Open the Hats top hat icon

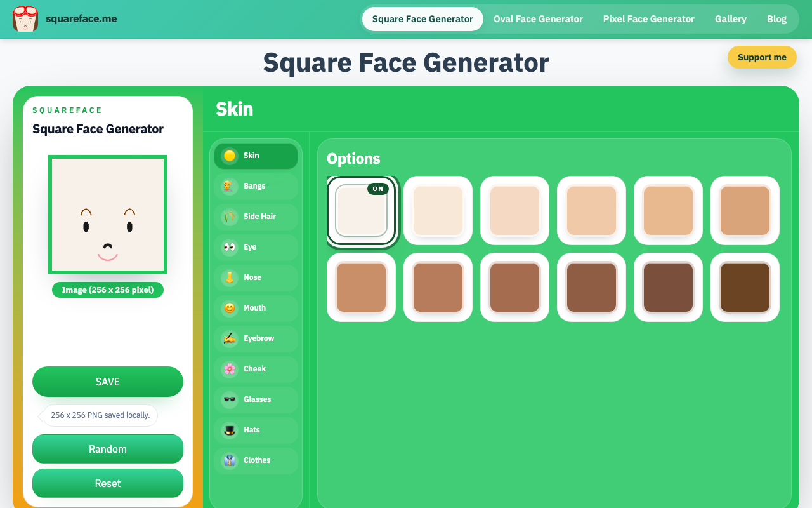(x=230, y=430)
